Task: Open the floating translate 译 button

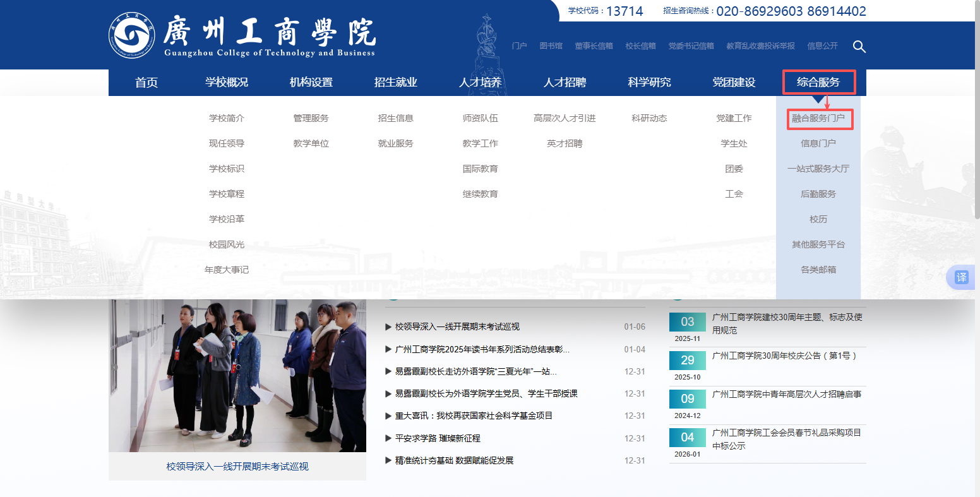Action: click(x=961, y=277)
